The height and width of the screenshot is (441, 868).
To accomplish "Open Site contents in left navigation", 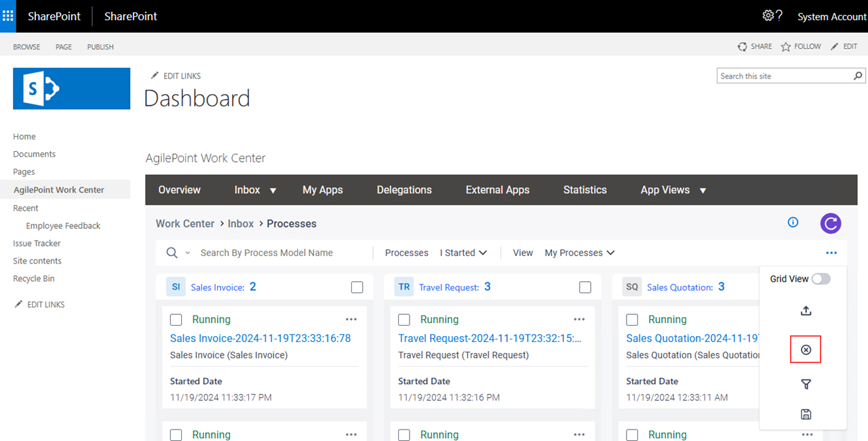I will click(x=37, y=261).
